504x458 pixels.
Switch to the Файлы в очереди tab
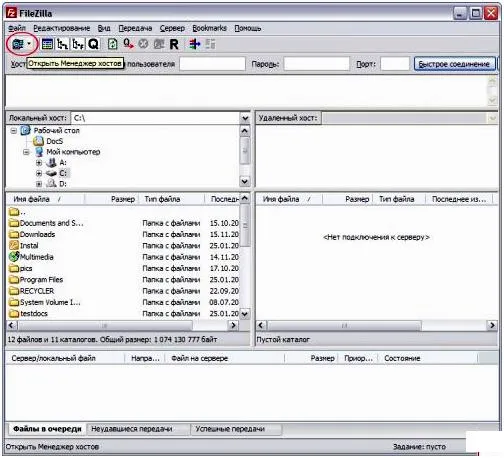[47, 429]
